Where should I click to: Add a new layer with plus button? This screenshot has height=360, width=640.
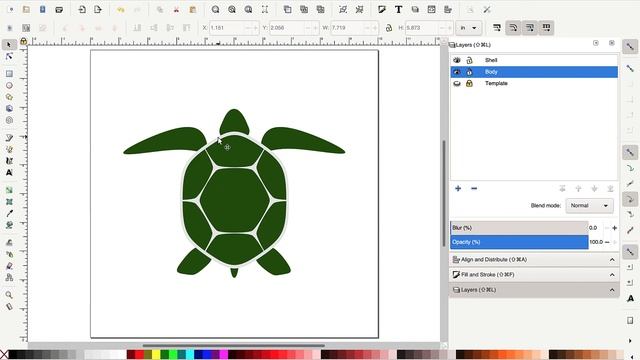(x=458, y=189)
